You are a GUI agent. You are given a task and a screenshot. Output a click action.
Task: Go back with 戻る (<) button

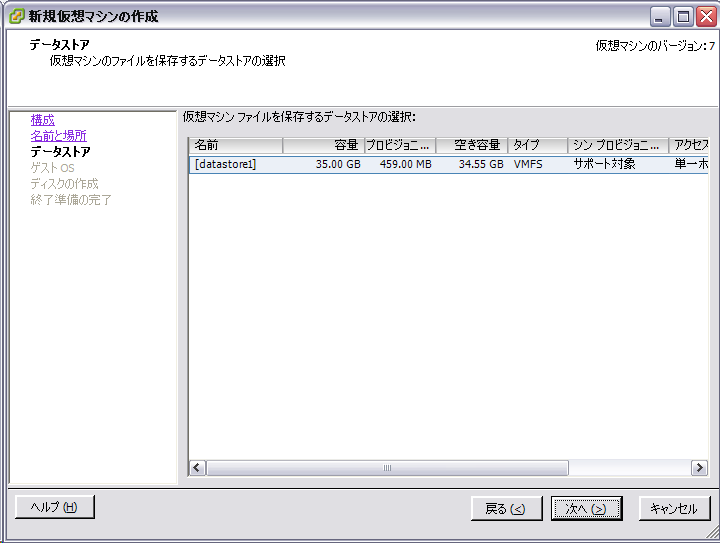click(506, 508)
